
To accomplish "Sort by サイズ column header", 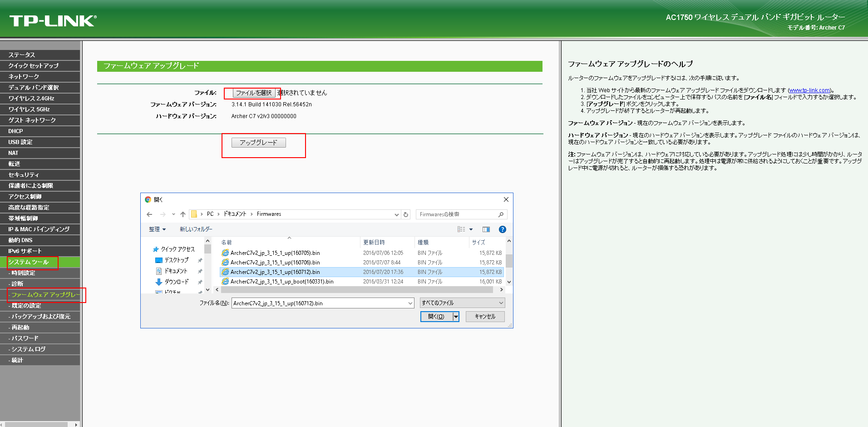I will pos(487,242).
